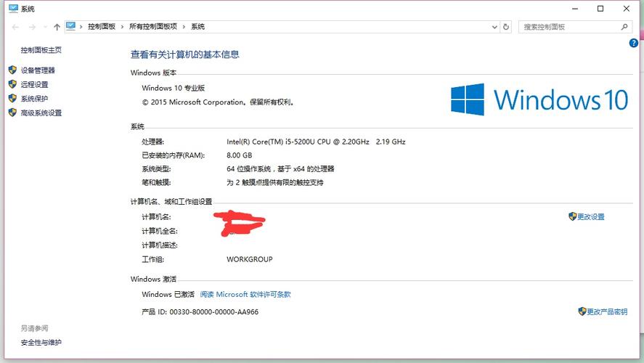Click the 2015 Microsoft Corporation copyright text
This screenshot has width=644, height=363.
[x=218, y=102]
